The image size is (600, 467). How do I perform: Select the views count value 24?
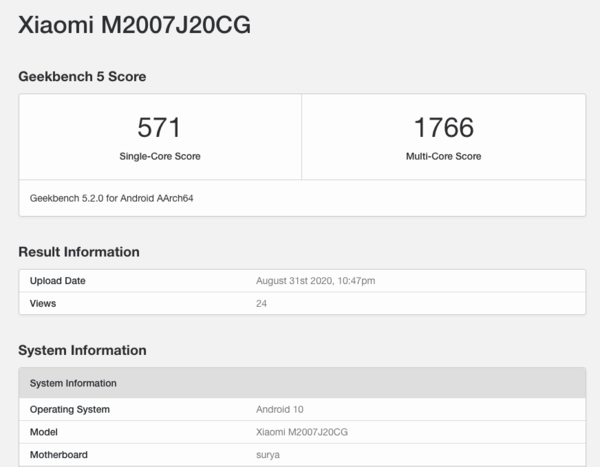(262, 302)
